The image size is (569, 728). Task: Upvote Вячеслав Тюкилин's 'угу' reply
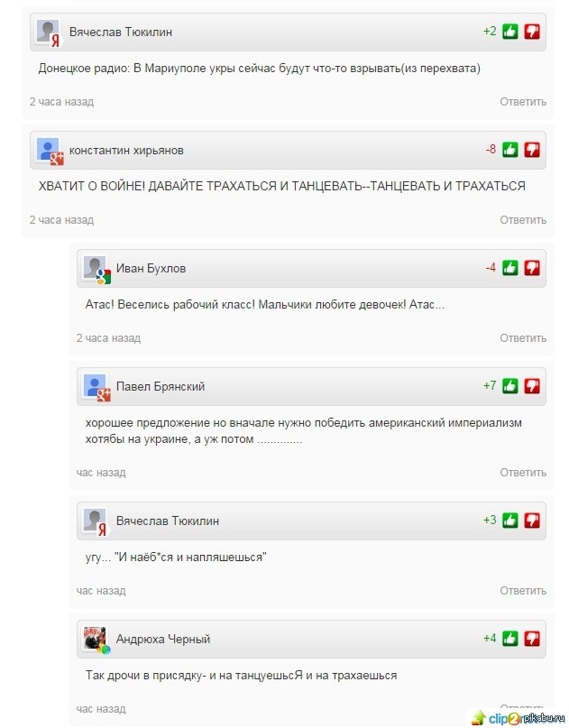coord(510,521)
